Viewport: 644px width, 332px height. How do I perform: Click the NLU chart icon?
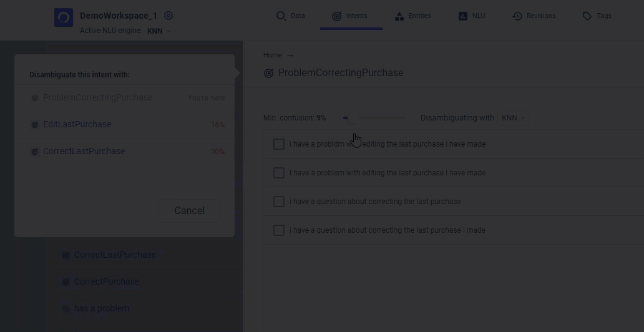point(463,16)
